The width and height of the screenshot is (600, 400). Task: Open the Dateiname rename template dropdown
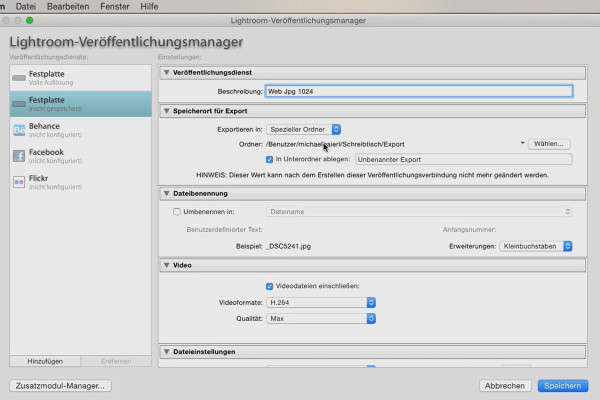pyautogui.click(x=419, y=212)
